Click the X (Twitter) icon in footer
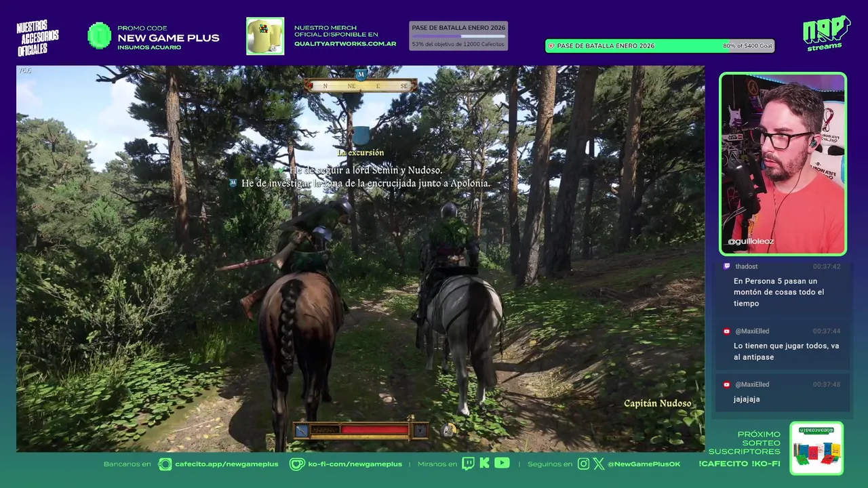This screenshot has width=868, height=488. [x=599, y=464]
